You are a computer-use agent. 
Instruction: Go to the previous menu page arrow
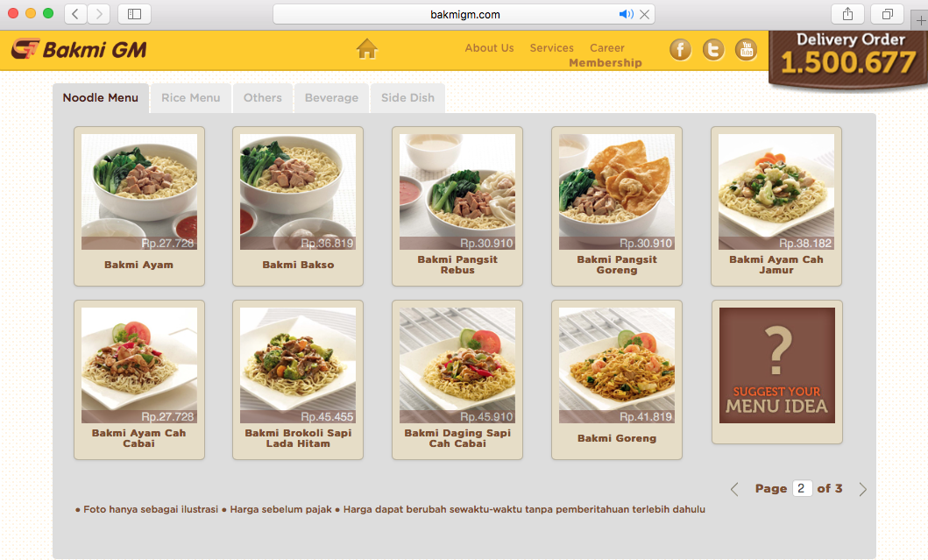[734, 489]
